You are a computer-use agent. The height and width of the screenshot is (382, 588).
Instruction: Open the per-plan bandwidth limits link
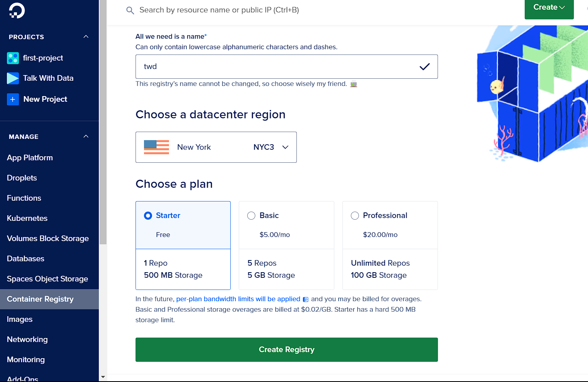(x=238, y=299)
